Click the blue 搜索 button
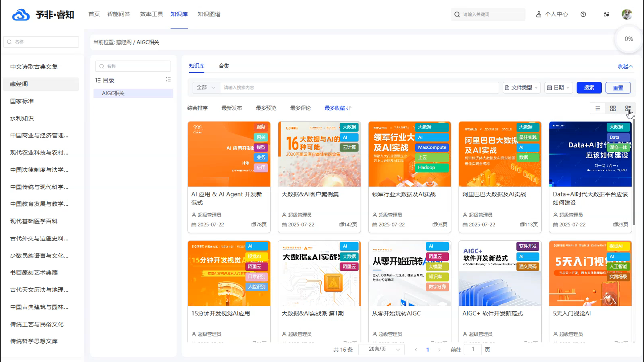 [589, 87]
